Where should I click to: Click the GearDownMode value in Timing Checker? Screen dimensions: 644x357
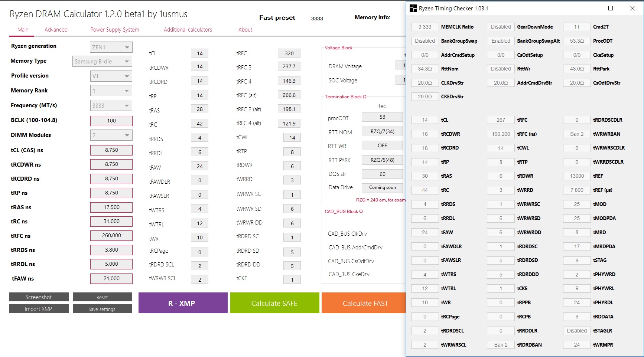pyautogui.click(x=501, y=27)
